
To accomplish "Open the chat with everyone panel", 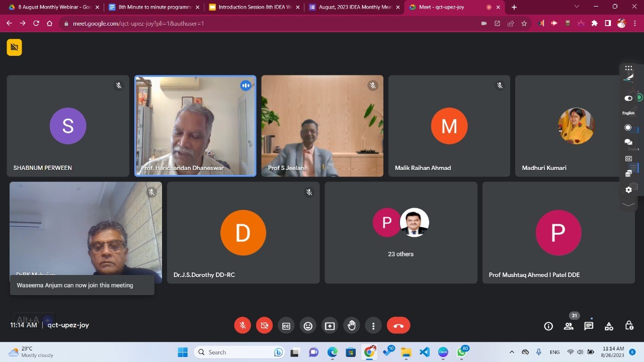I will click(x=589, y=326).
